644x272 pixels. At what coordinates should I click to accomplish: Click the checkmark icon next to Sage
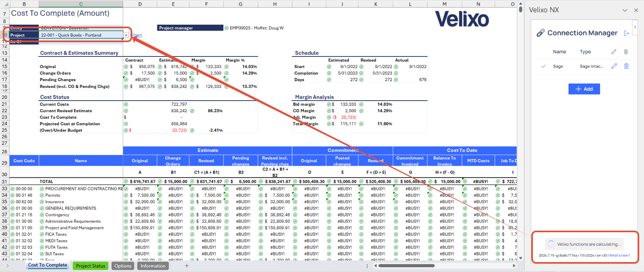tap(543, 66)
